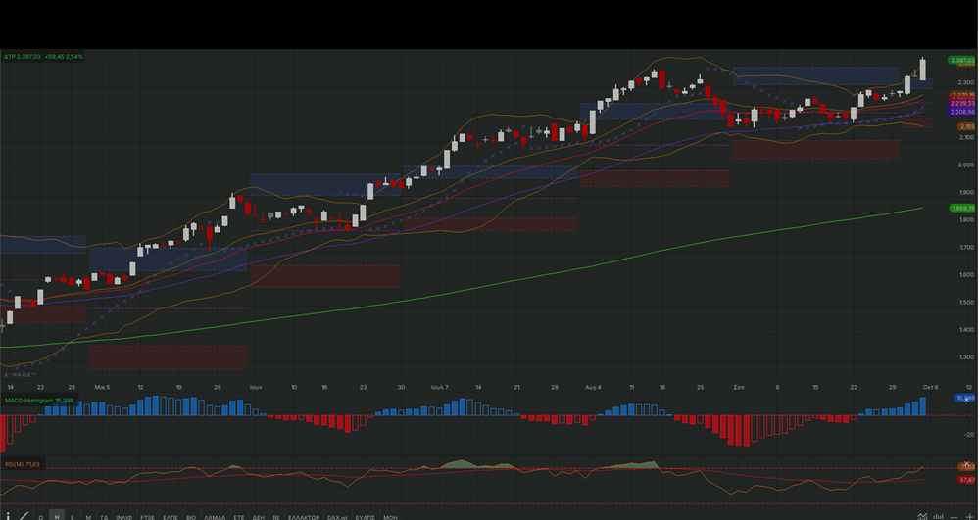Select the Ω timeframe button
Image resolution: width=980 pixels, height=520 pixels.
tap(40, 517)
